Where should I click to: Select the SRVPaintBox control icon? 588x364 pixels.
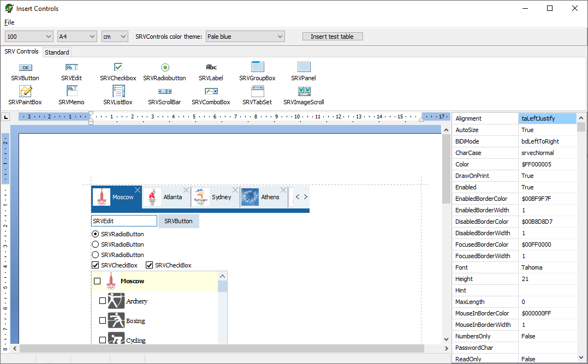click(x=26, y=91)
